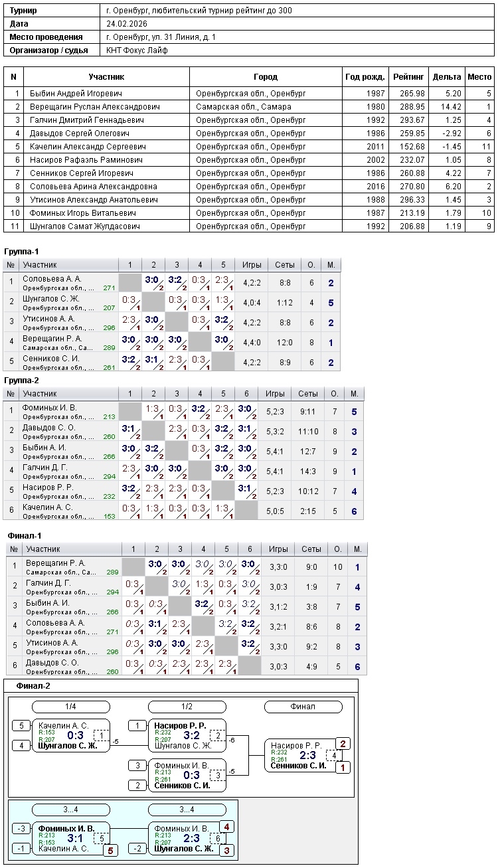Open participant Верещагин Руслан Александрович in the list

click(95, 107)
